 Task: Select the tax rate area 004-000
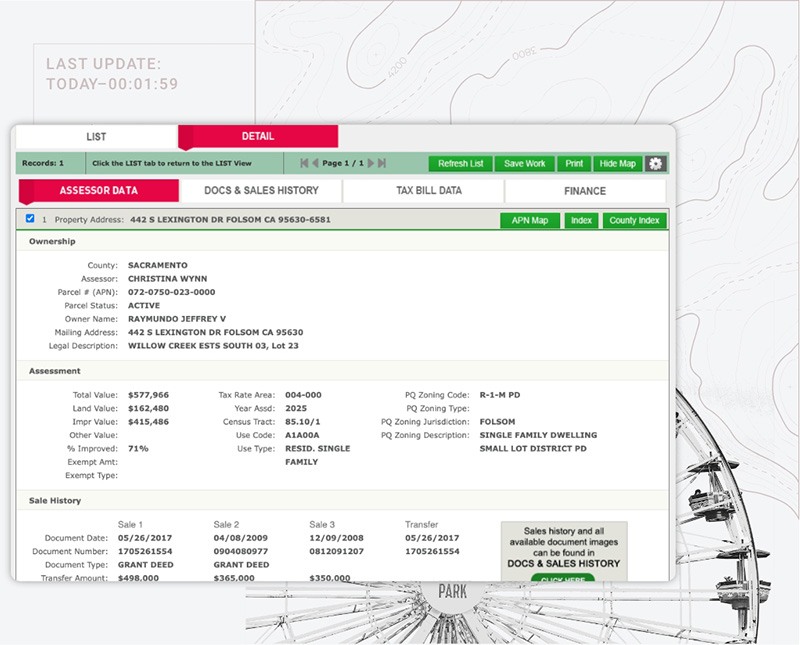303,395
